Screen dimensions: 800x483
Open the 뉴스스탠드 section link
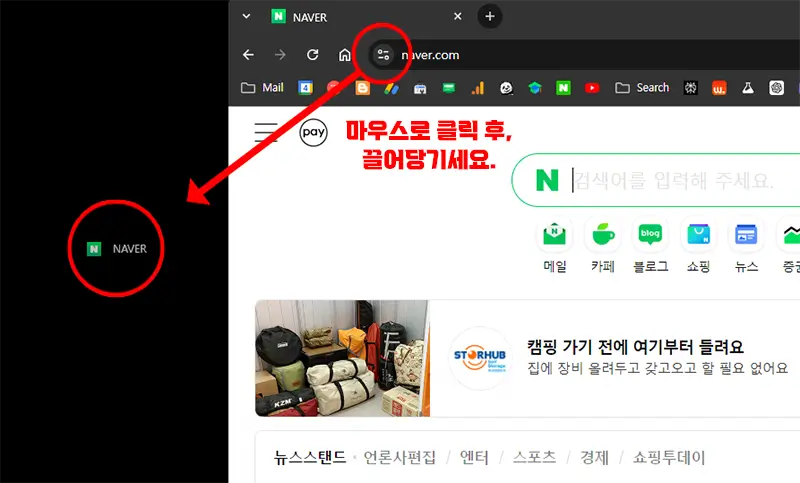pos(310,457)
